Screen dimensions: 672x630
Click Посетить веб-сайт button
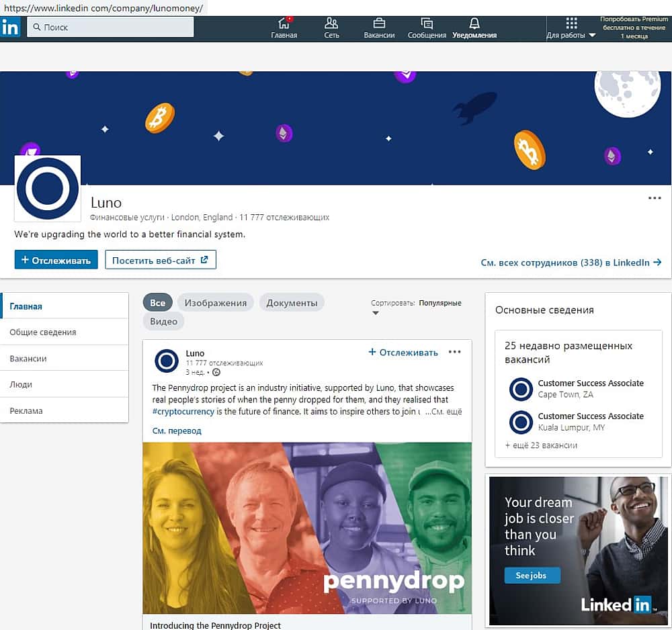point(161,260)
